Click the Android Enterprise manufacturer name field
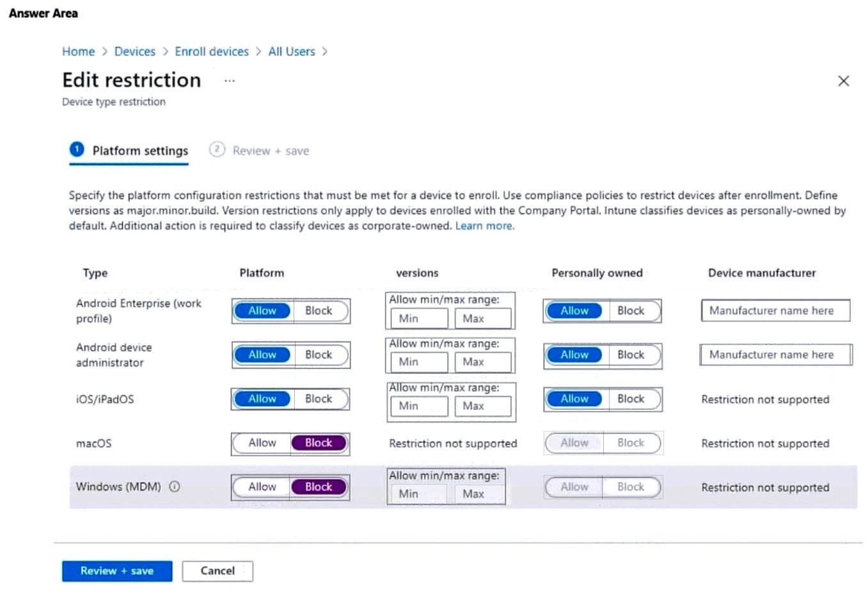Viewport: 868px width, 596px height. (775, 310)
